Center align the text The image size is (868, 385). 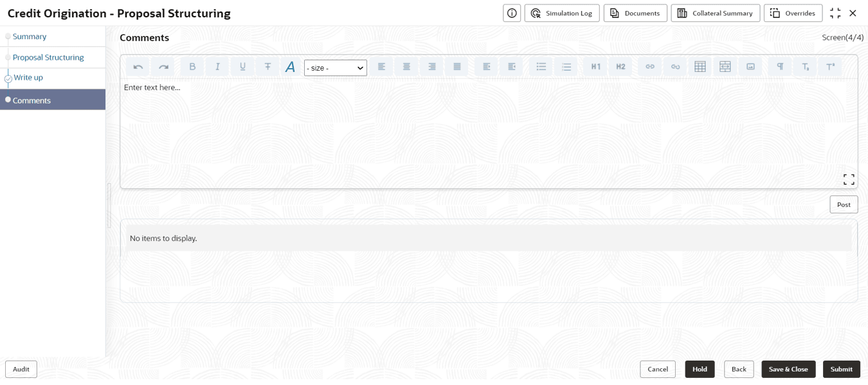[406, 67]
